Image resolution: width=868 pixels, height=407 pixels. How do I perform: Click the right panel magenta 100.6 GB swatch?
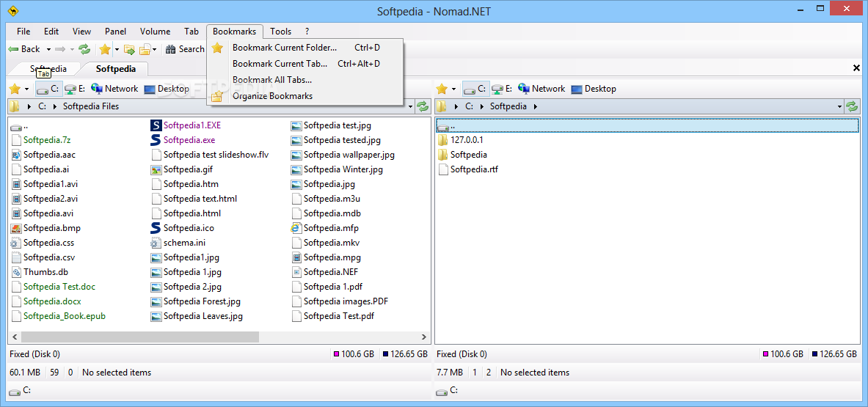765,354
